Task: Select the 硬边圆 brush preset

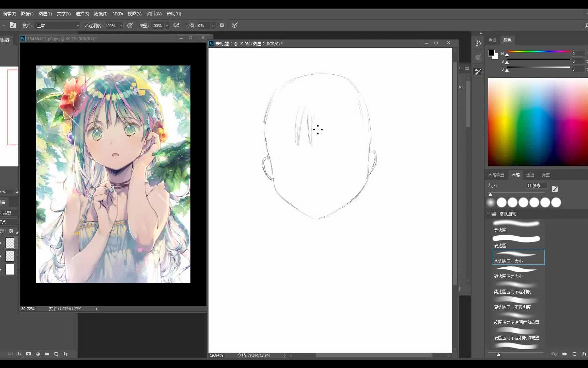Action: [518, 242]
